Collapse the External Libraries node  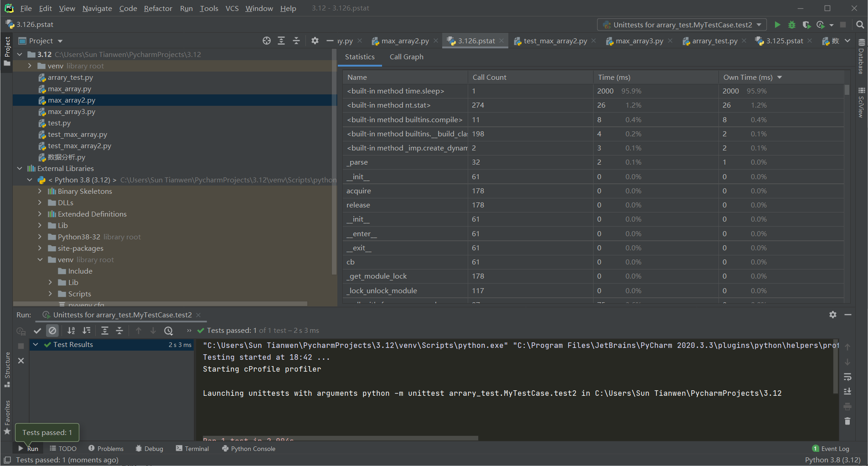[20, 168]
